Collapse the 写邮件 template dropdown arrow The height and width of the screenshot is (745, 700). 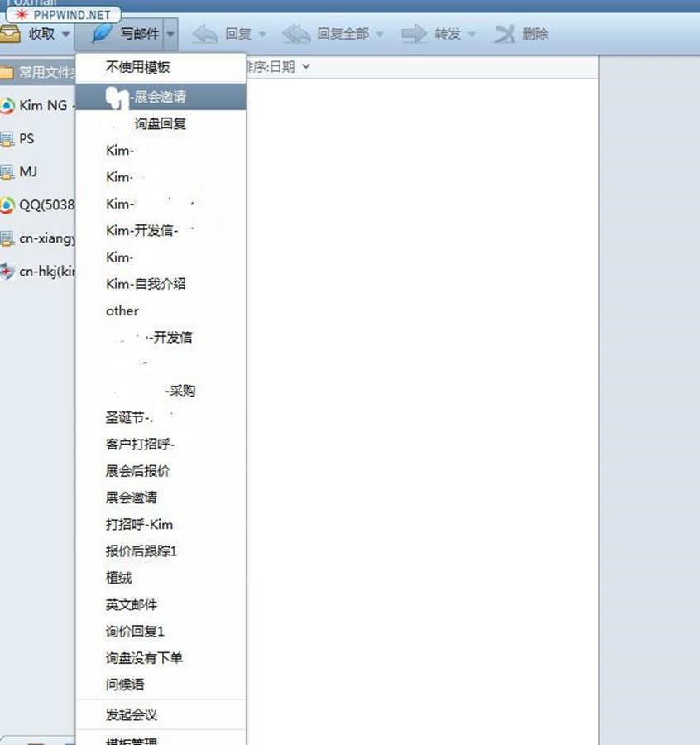tap(170, 35)
